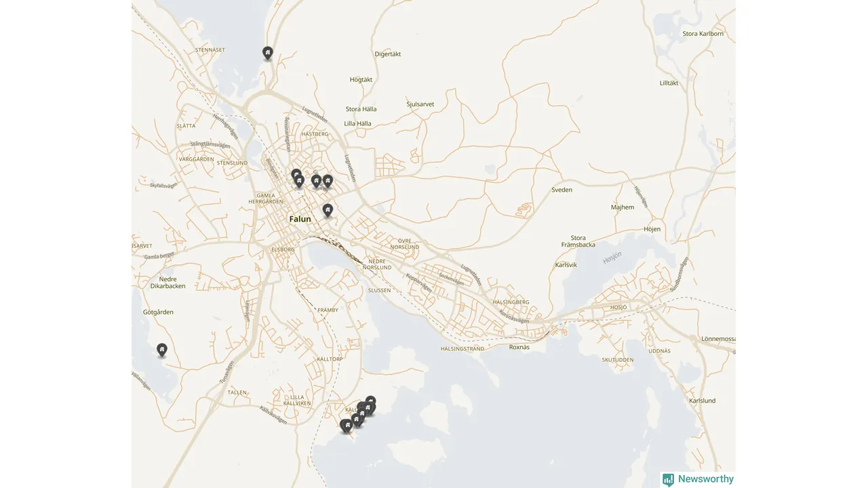868x488 pixels.
Task: Select the house marker southeast of Götgården
Action: [161, 350]
